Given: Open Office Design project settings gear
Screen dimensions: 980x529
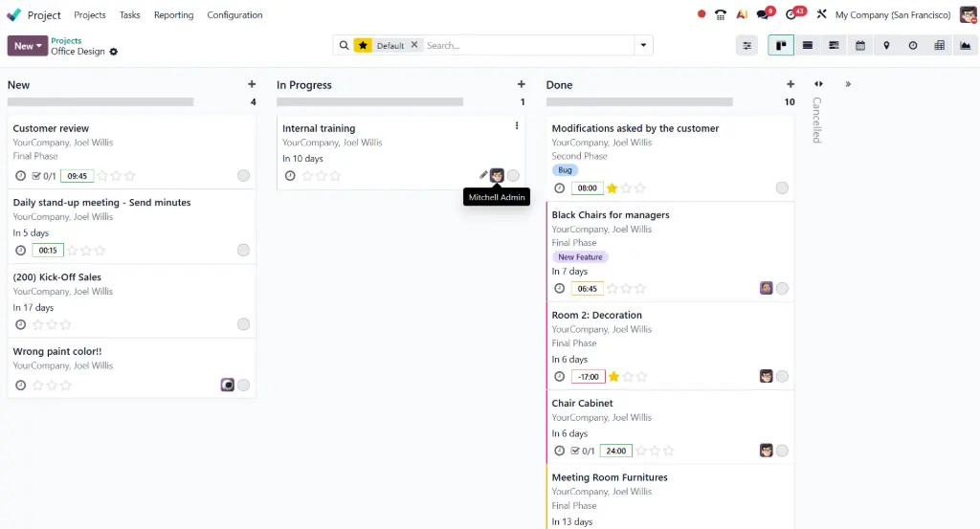Looking at the screenshot, I should point(113,52).
